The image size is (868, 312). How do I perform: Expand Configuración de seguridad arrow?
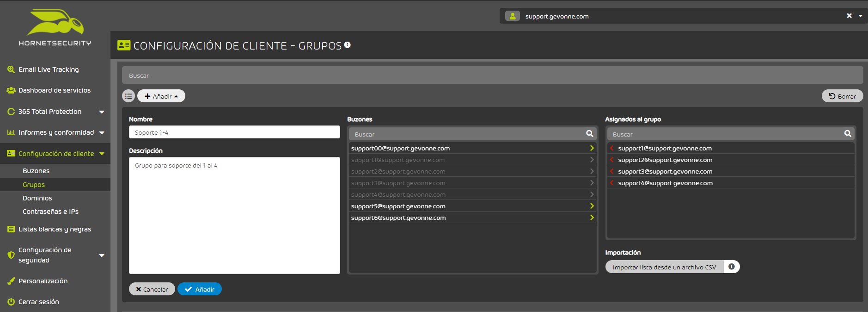(x=102, y=255)
